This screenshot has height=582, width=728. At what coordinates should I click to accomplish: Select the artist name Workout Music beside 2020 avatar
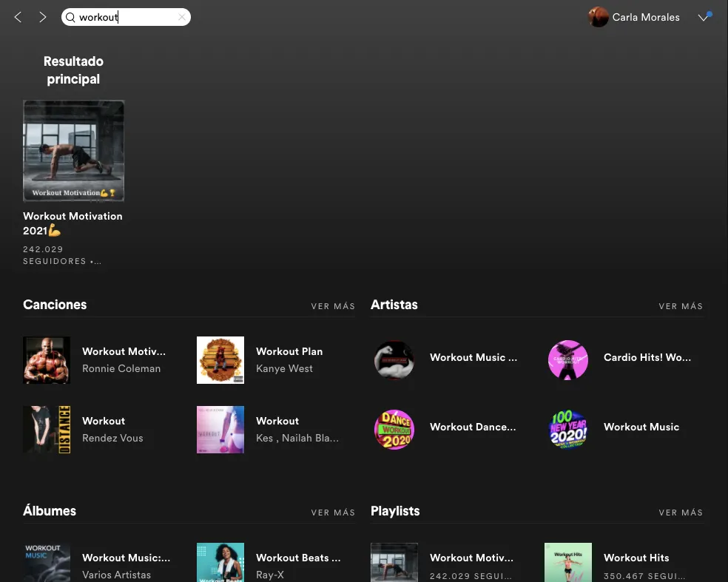[641, 427]
